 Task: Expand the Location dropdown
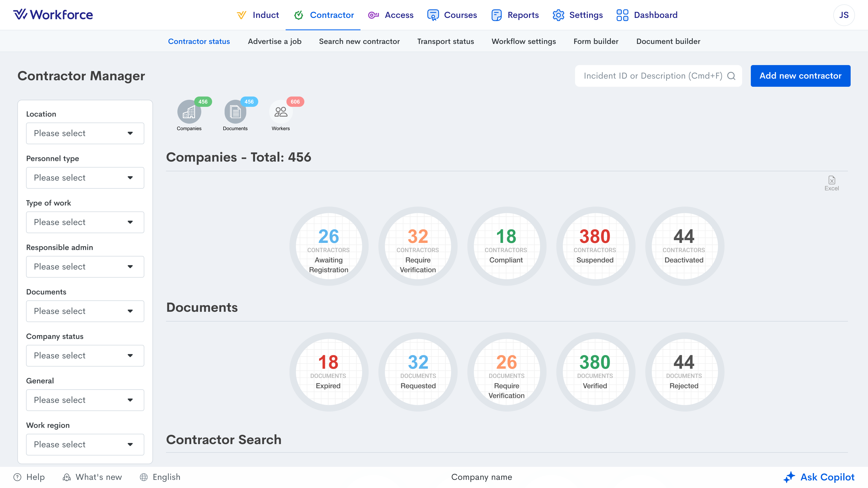pyautogui.click(x=85, y=133)
